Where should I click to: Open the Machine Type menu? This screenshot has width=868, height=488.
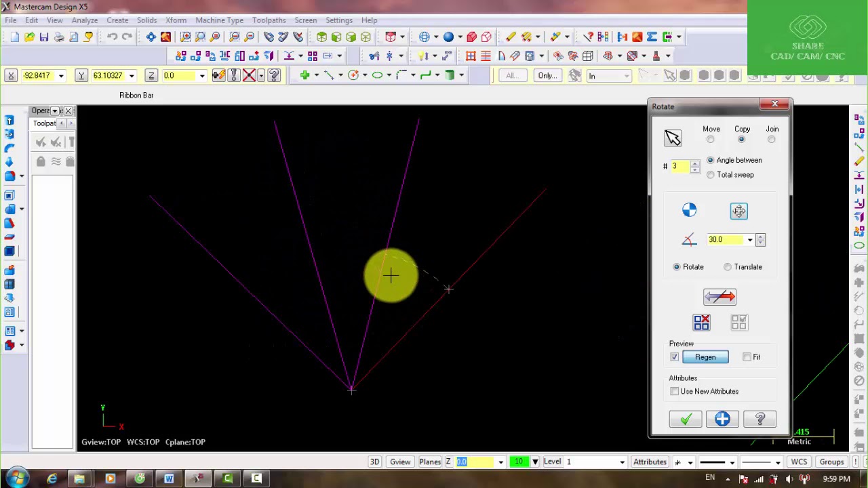[x=219, y=20]
